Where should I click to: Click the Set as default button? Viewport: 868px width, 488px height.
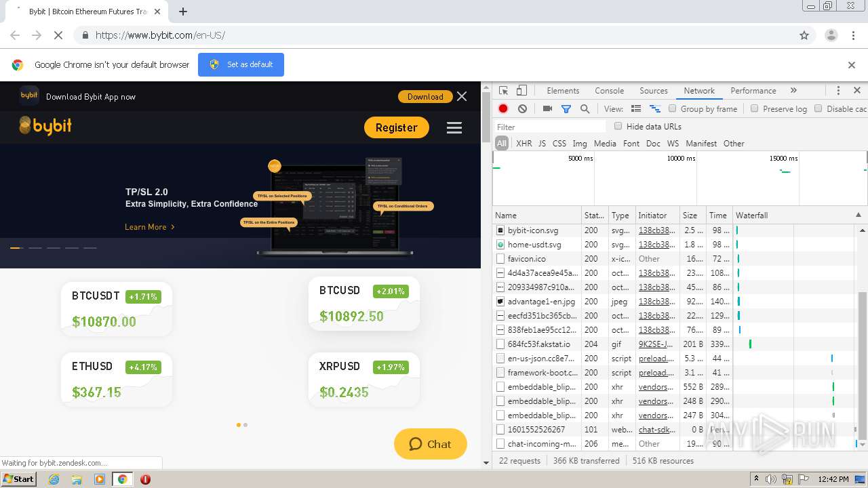point(241,65)
